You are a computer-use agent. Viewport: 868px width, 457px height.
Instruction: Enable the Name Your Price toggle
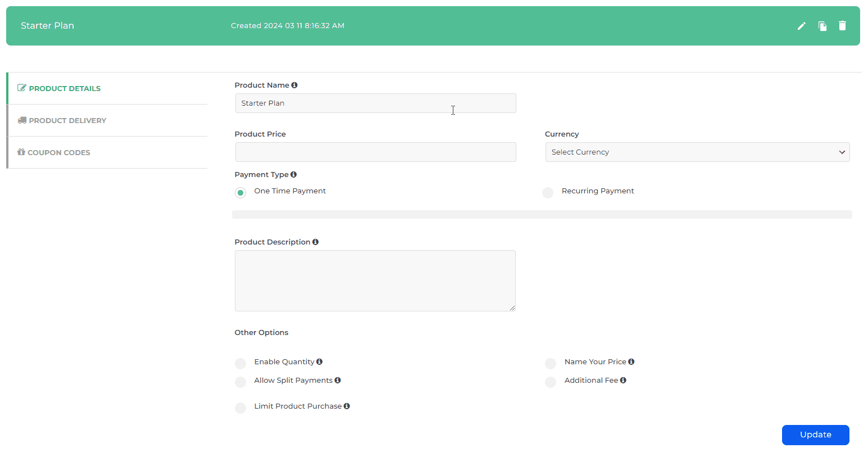pos(550,363)
